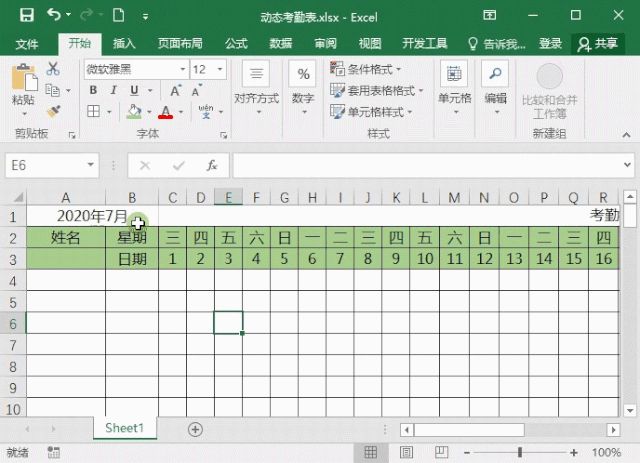This screenshot has width=640, height=463.
Task: Toggle underline formatting
Action: click(135, 90)
